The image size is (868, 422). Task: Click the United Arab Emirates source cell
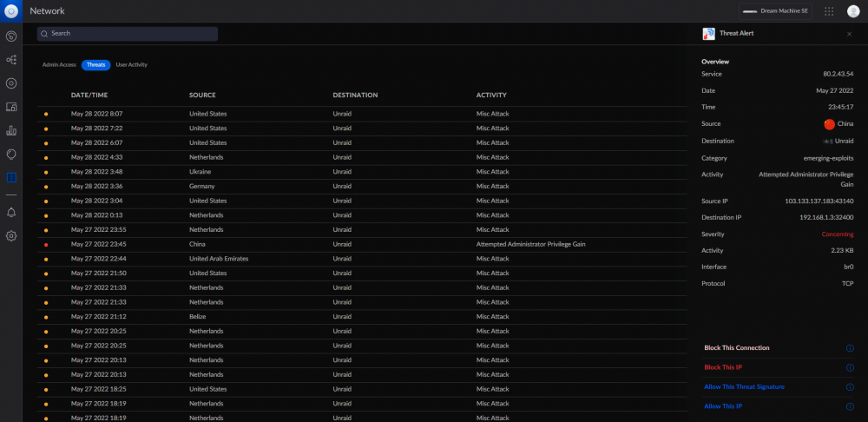point(219,259)
